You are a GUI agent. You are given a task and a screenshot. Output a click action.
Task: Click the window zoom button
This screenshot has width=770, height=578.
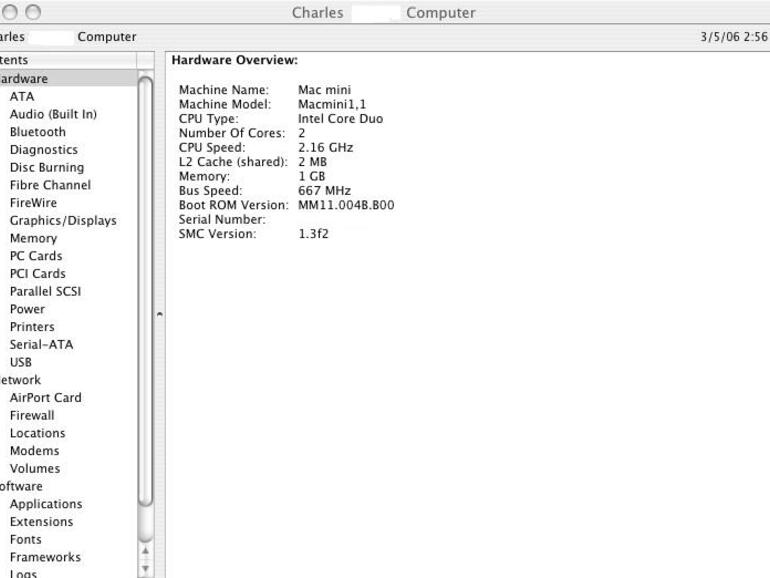[x=33, y=12]
